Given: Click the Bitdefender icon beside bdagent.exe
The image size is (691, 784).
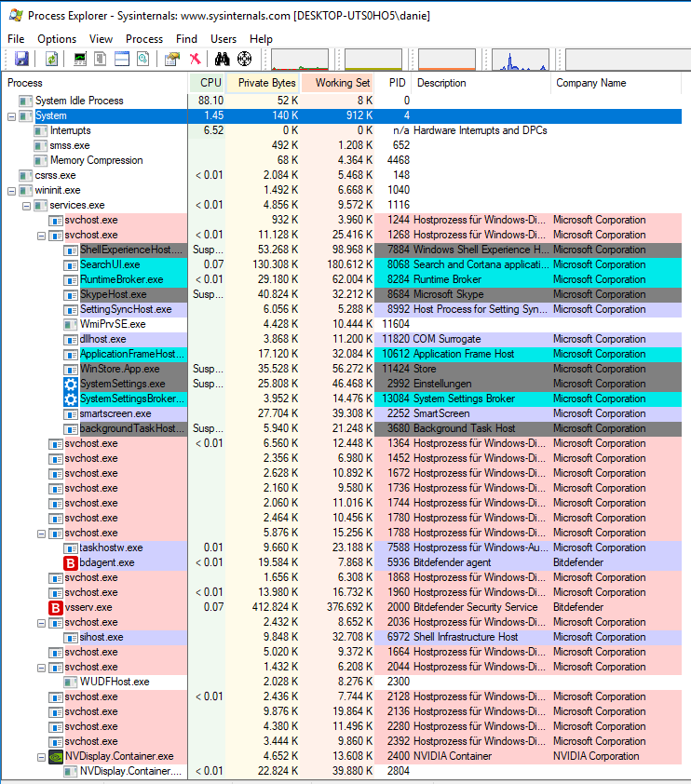Looking at the screenshot, I should click(x=71, y=563).
